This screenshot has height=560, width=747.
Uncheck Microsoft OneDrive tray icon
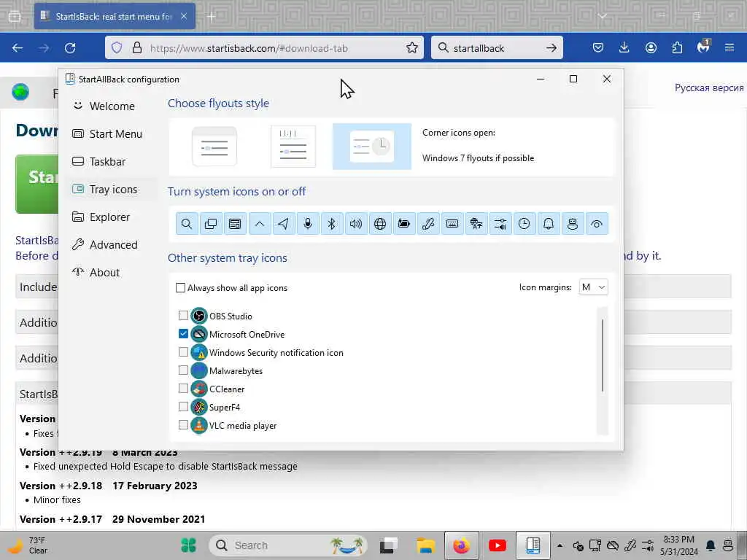point(183,334)
